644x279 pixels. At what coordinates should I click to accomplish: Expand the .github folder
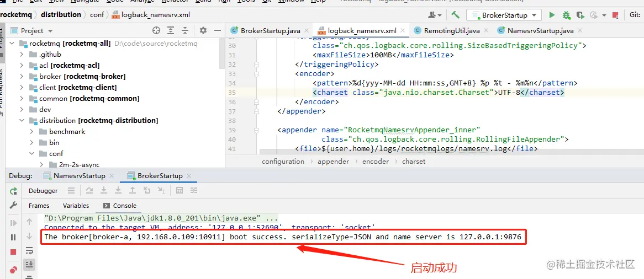pyautogui.click(x=22, y=55)
